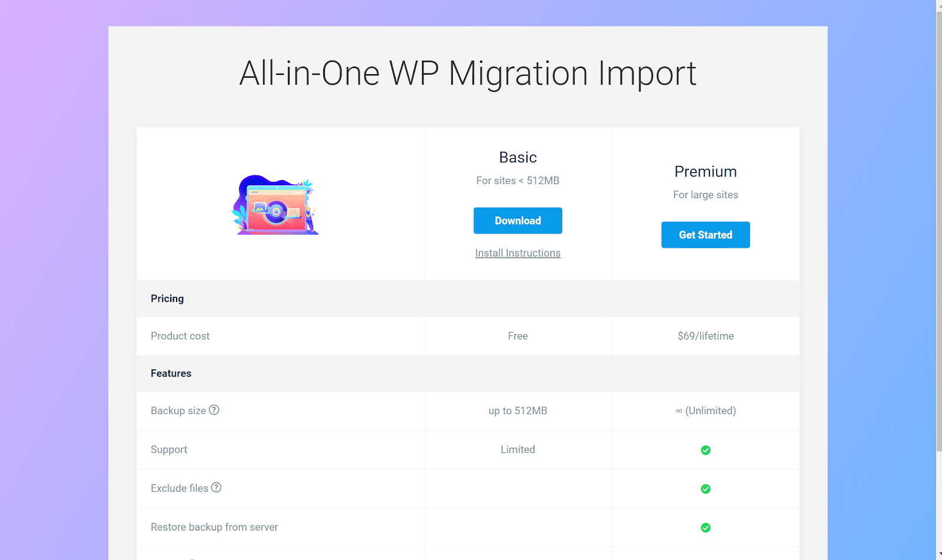Click the Basic plan title

[518, 157]
